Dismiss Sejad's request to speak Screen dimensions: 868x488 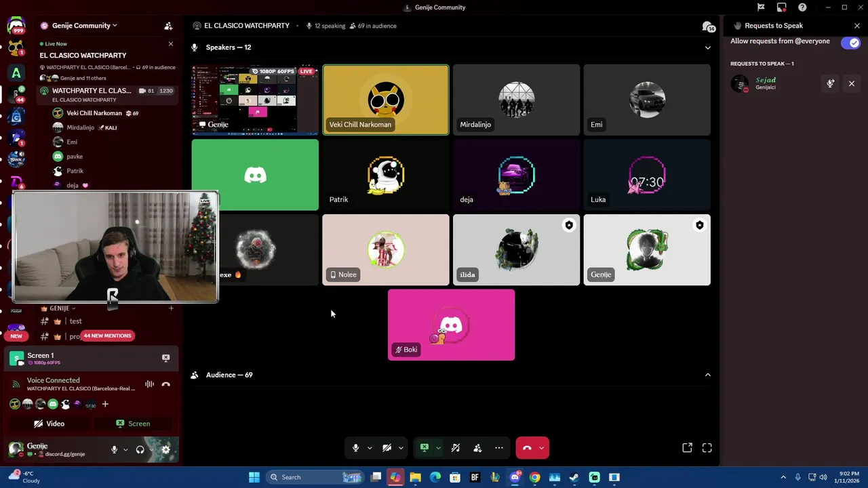852,83
